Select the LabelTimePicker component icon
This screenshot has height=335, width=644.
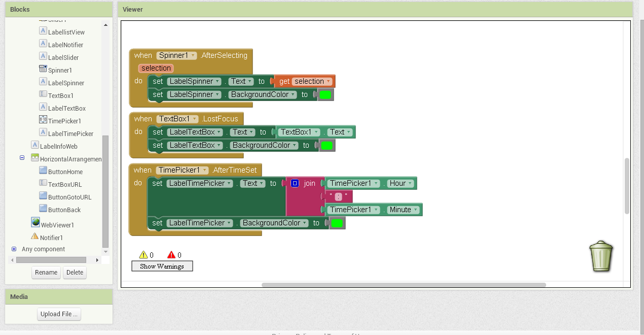(x=43, y=132)
